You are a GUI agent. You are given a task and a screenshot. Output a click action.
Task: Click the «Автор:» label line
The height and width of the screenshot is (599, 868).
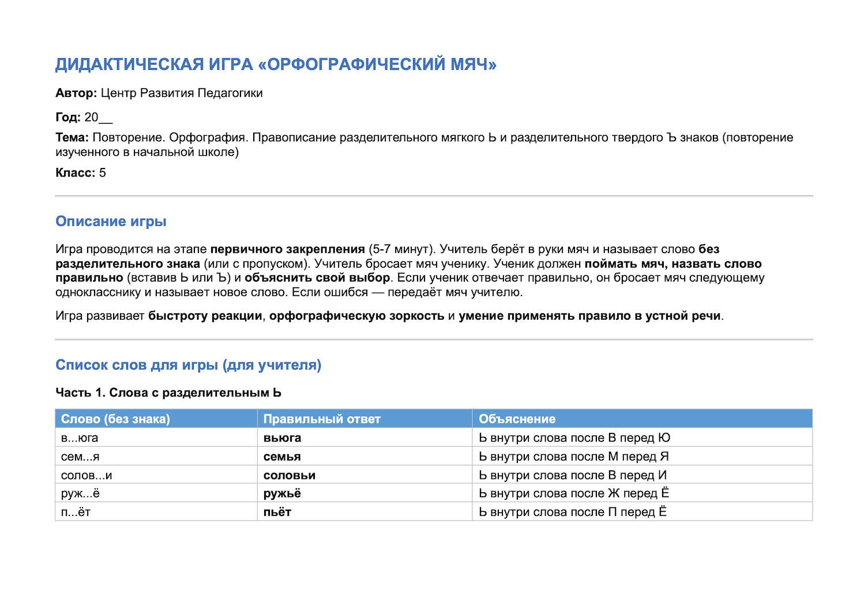[159, 93]
